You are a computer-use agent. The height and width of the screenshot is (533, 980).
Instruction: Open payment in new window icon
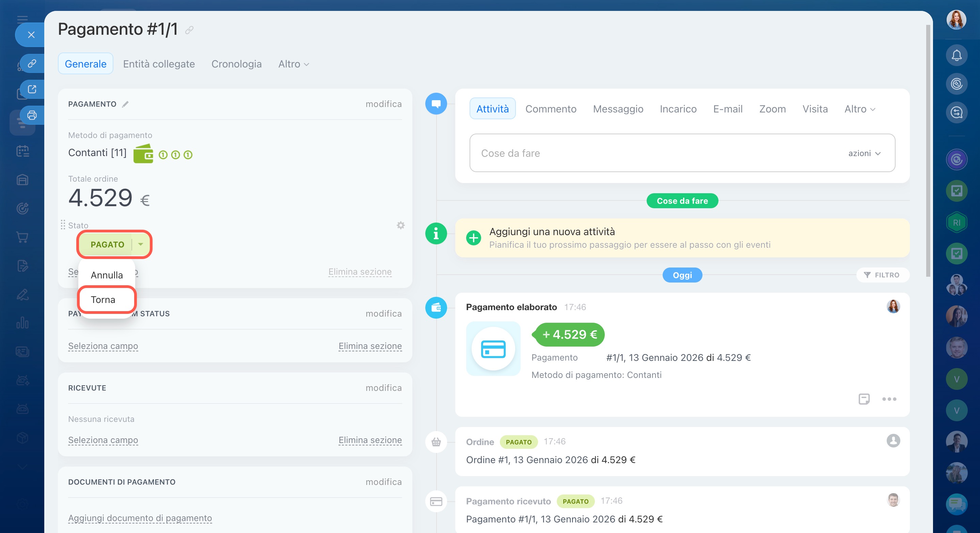pyautogui.click(x=32, y=89)
